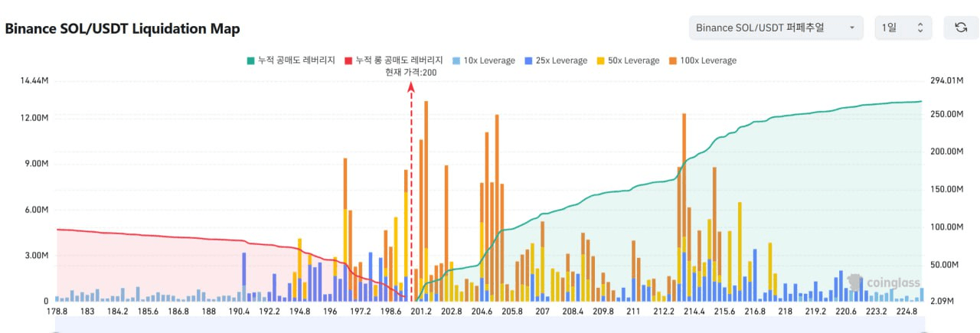Click the 214.4 price axis label
Screen dimensions: 980x333
click(x=694, y=312)
